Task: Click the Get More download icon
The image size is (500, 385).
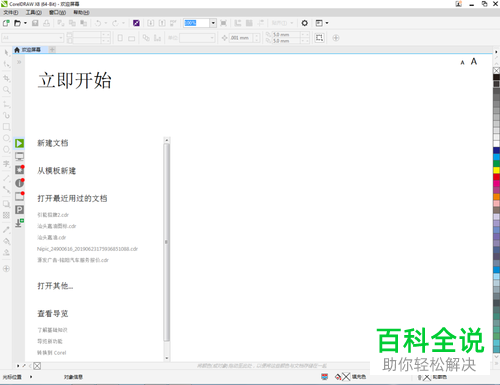Action: tap(19, 223)
